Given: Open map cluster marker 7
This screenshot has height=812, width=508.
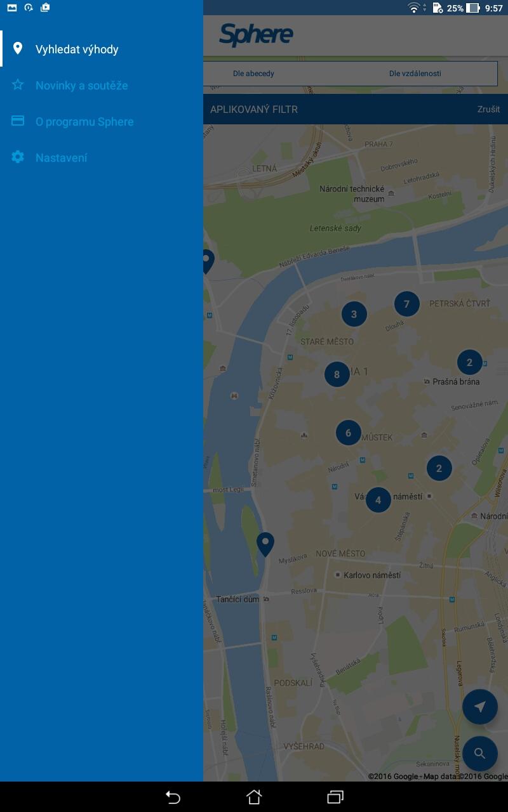Looking at the screenshot, I should [406, 304].
